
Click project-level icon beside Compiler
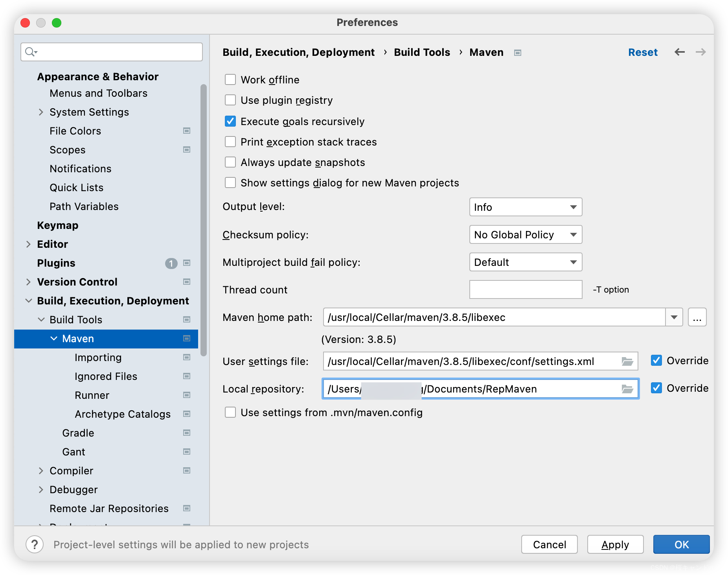[x=187, y=470]
